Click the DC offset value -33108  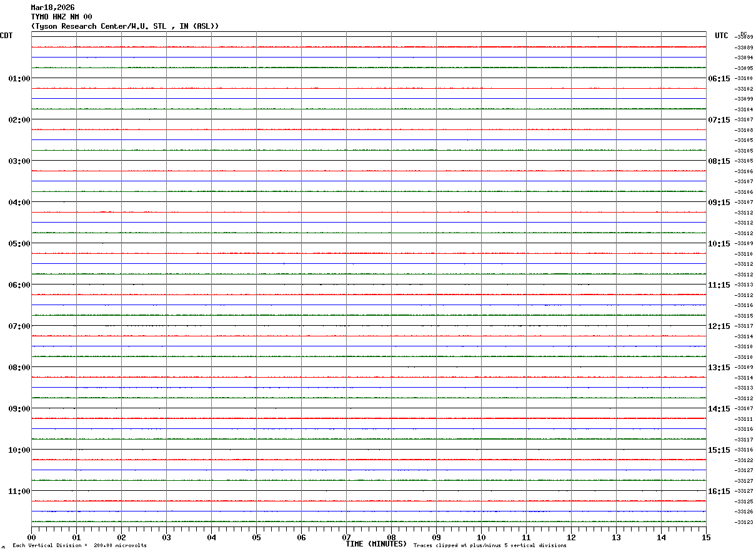click(x=744, y=130)
